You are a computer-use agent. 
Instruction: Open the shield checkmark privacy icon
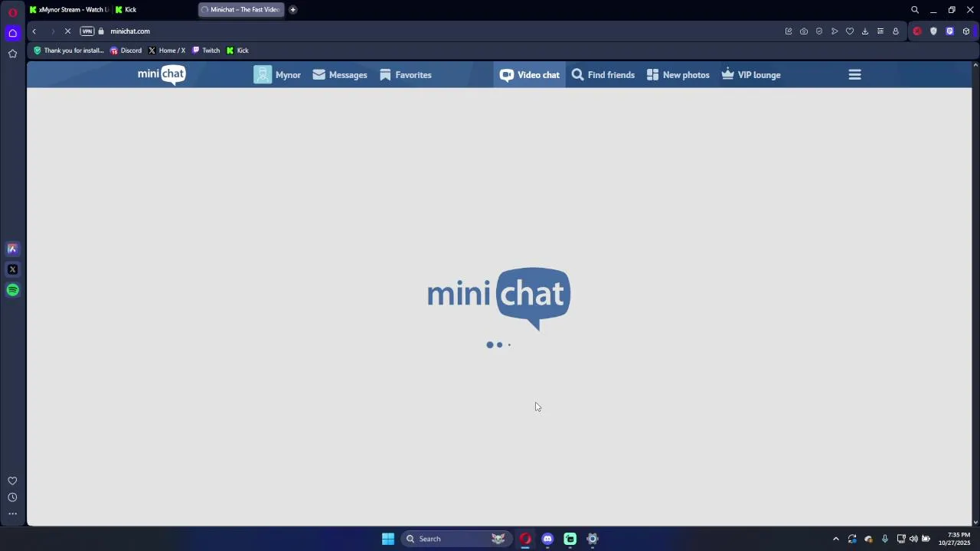click(x=819, y=31)
